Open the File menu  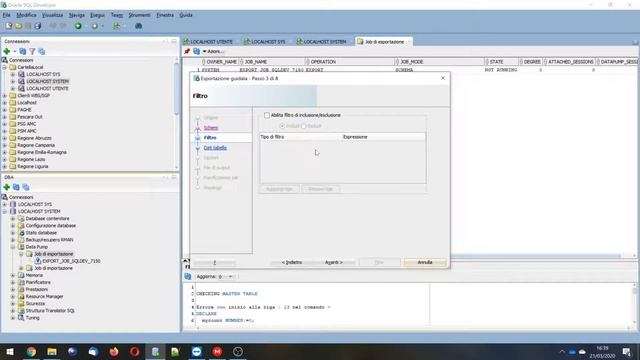[x=7, y=15]
